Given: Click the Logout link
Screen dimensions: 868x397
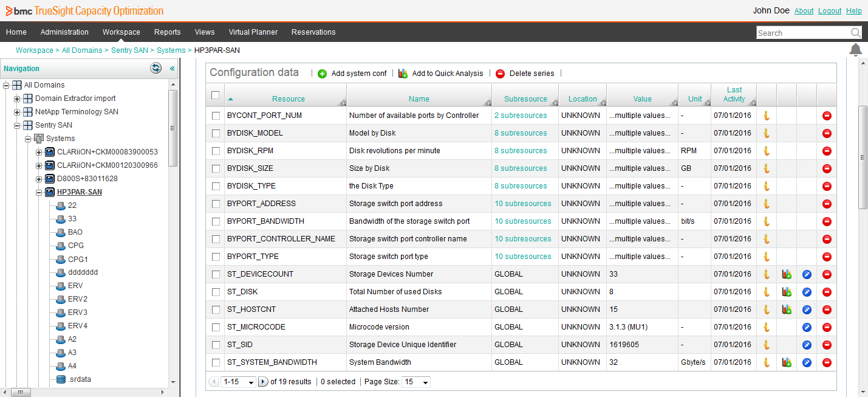Looking at the screenshot, I should click(830, 11).
